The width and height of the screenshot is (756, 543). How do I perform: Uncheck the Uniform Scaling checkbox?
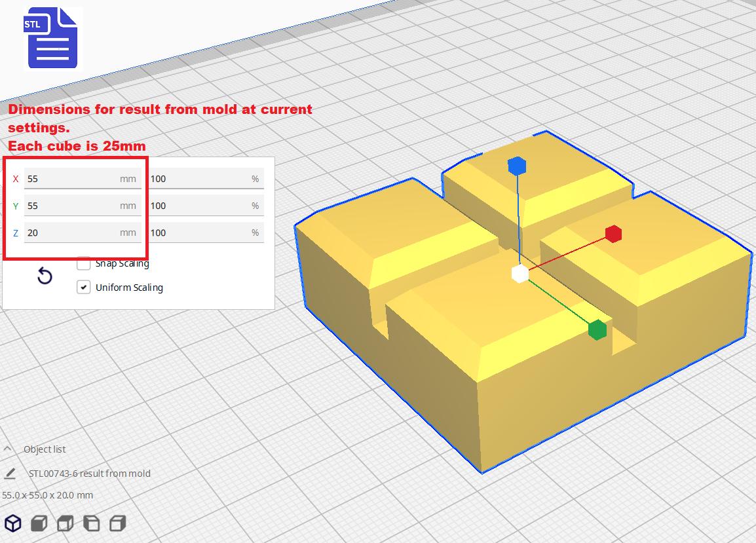(x=83, y=288)
